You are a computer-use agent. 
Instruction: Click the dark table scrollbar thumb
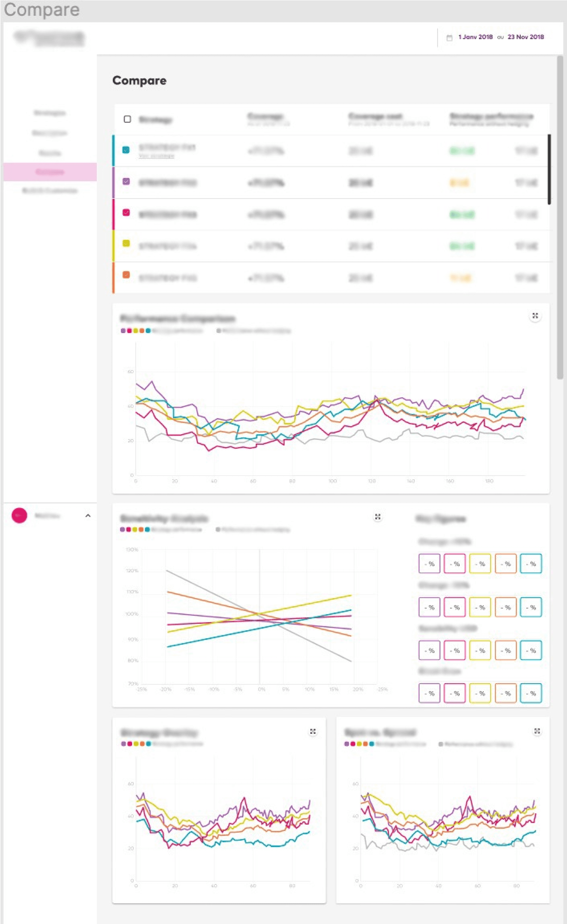tap(549, 169)
